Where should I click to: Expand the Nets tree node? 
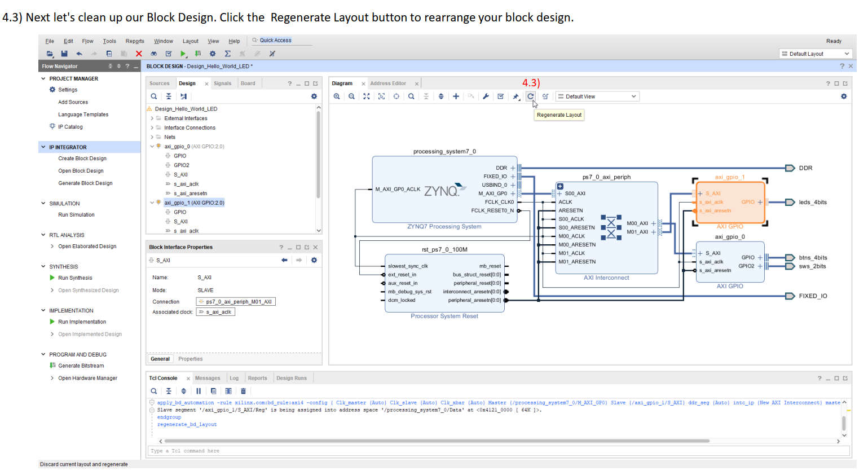pos(152,137)
